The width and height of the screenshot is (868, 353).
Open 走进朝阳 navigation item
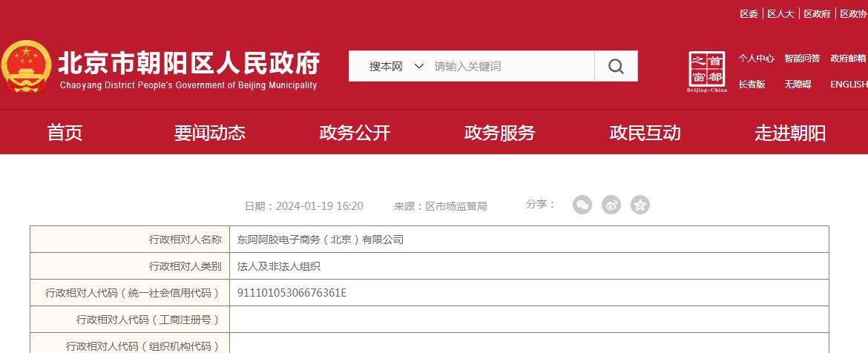(x=790, y=133)
